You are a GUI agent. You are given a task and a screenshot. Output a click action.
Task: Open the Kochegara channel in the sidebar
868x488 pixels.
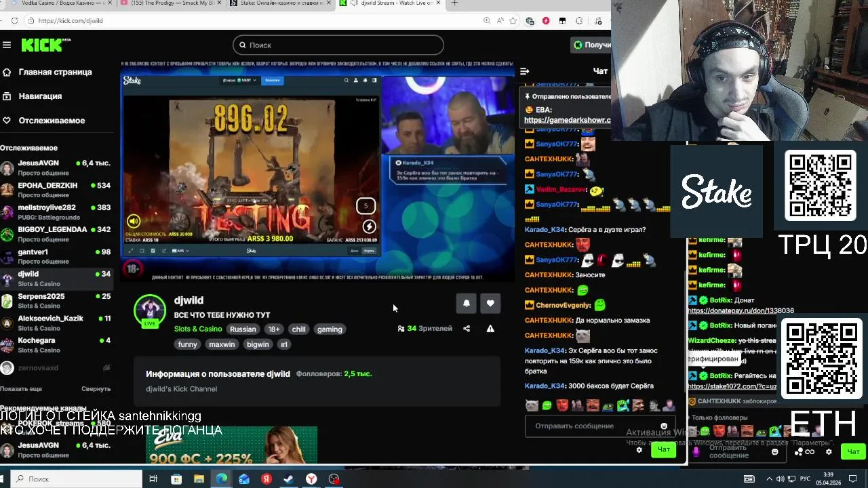(56, 345)
